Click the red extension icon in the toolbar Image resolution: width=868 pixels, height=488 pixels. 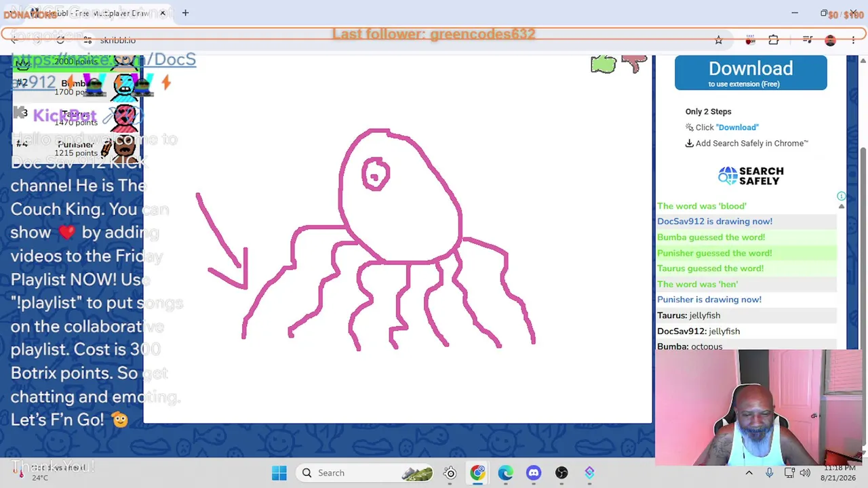750,40
